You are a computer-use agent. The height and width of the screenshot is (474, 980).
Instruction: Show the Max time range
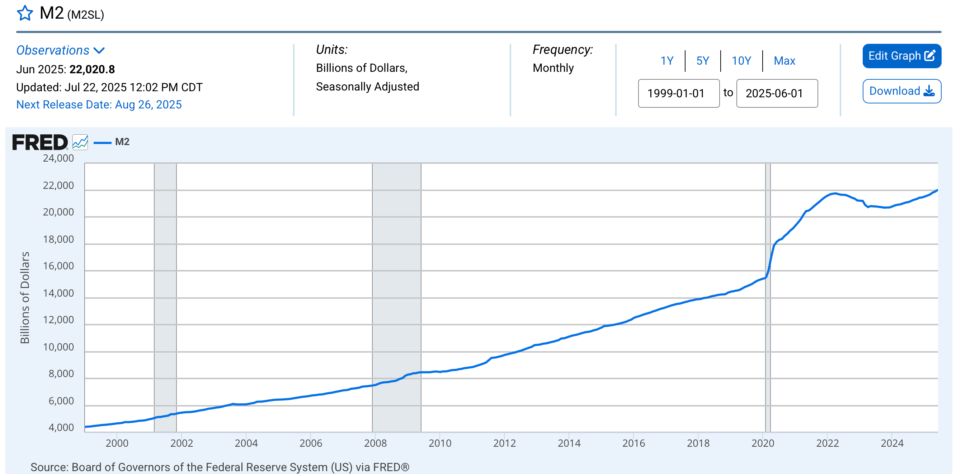784,61
